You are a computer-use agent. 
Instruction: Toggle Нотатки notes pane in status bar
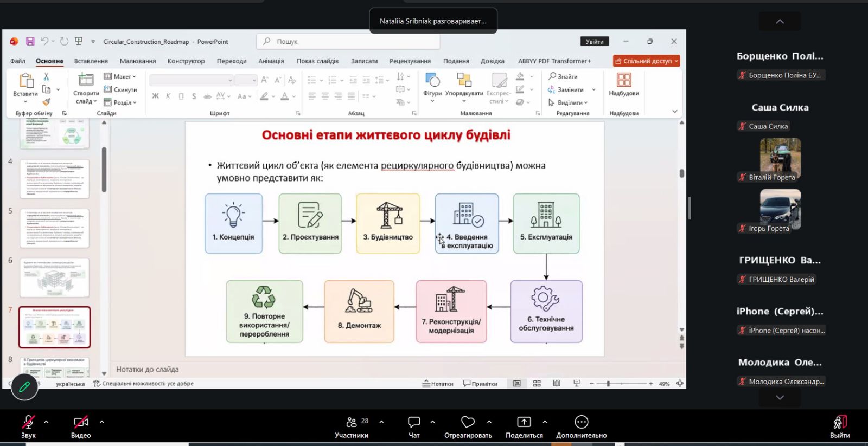point(438,384)
